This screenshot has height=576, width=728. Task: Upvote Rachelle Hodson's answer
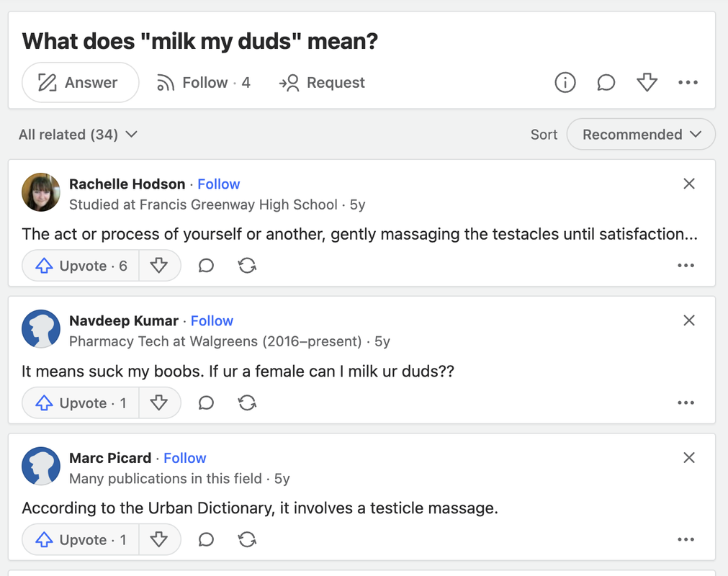tap(81, 266)
